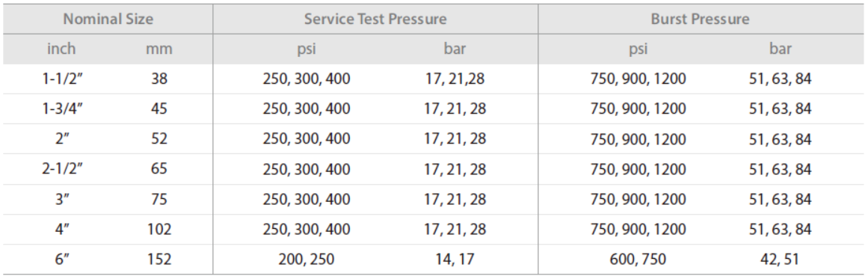Click the 42, 51 burst bar cell

pos(780,259)
